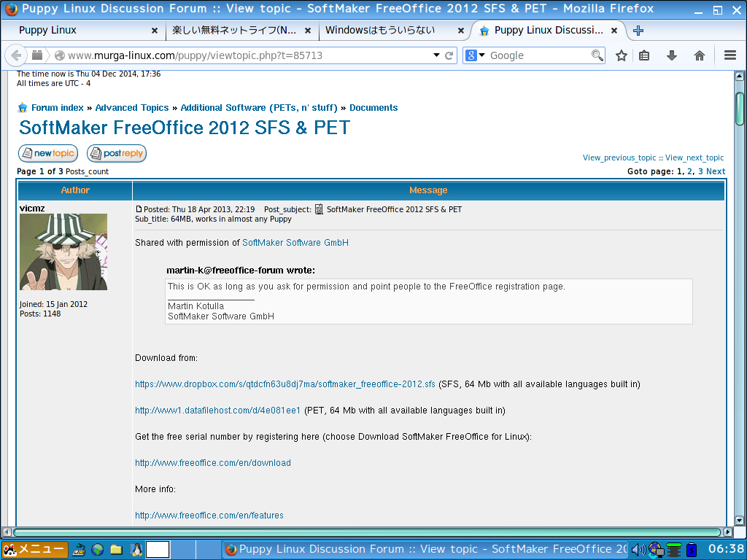Click the new topic button
The width and height of the screenshot is (747, 560).
[x=48, y=153]
